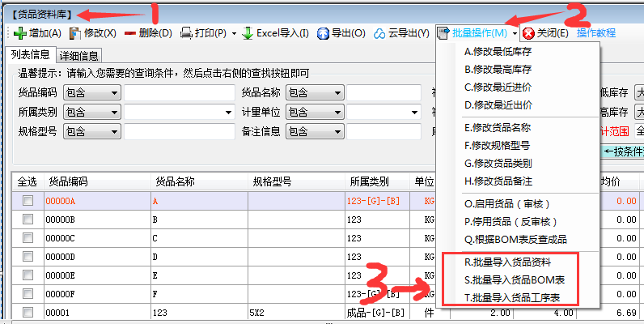Click the 导出(O) export icon
644x324 pixels.
(323, 33)
